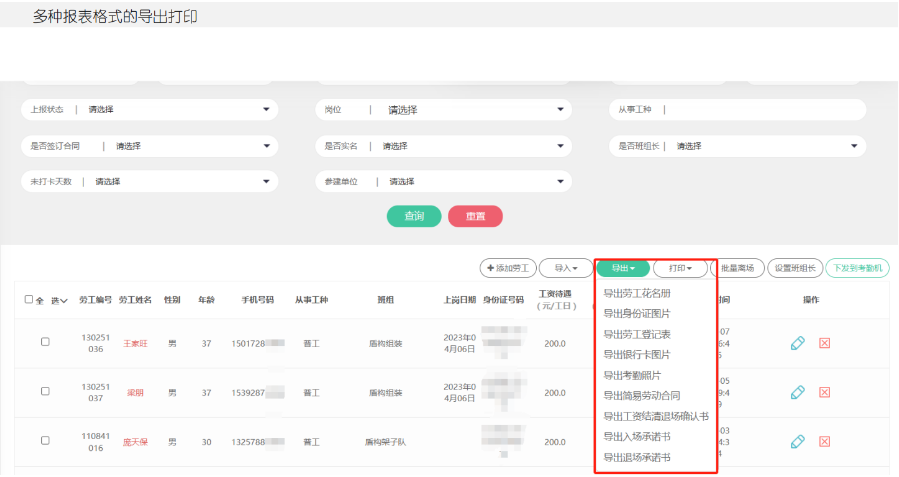
Task: Expand the 是否签订合同 dropdown
Action: pos(149,146)
